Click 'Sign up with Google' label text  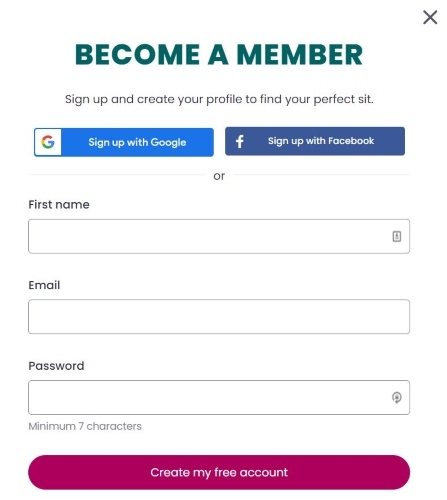tap(137, 142)
